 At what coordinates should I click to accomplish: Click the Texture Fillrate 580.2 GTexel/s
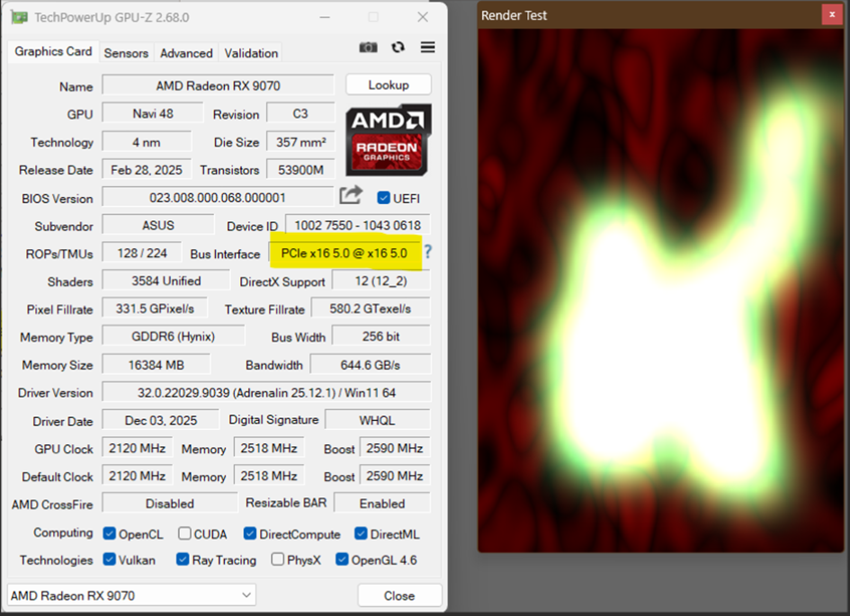pos(371,308)
